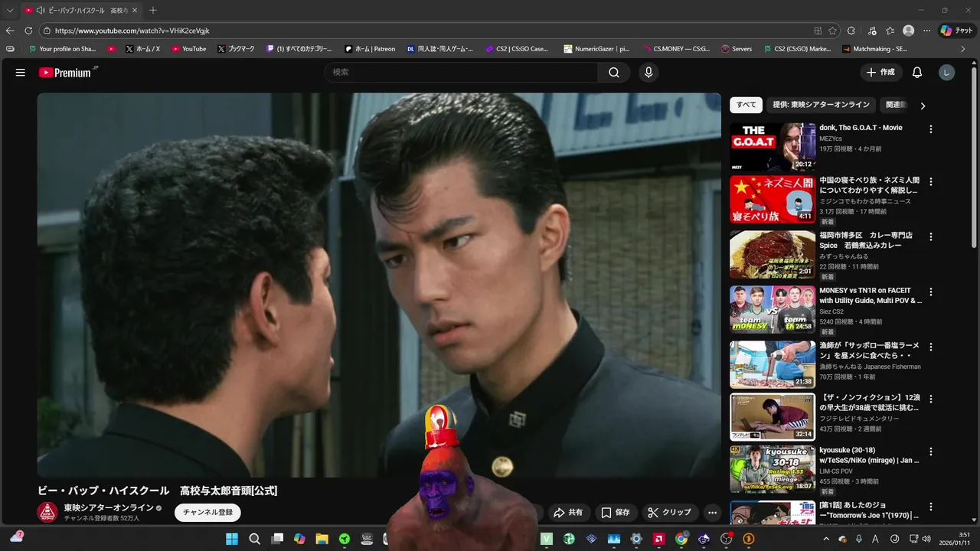Close the ビー・バップ・ハイスクール tab
Viewport: 980px width, 551px height.
click(x=135, y=10)
